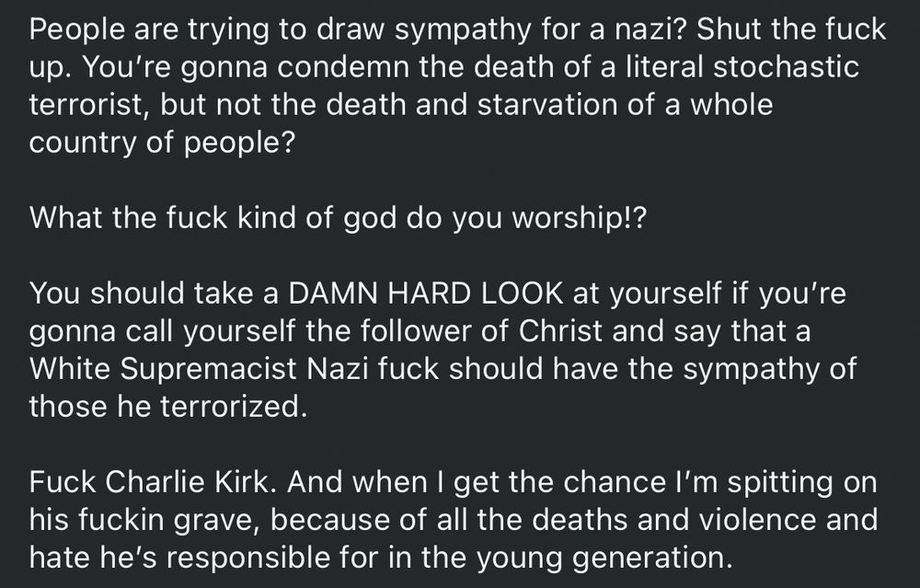The image size is (920, 588).
Task: Click the words "White Supremacist"
Action: (163, 368)
